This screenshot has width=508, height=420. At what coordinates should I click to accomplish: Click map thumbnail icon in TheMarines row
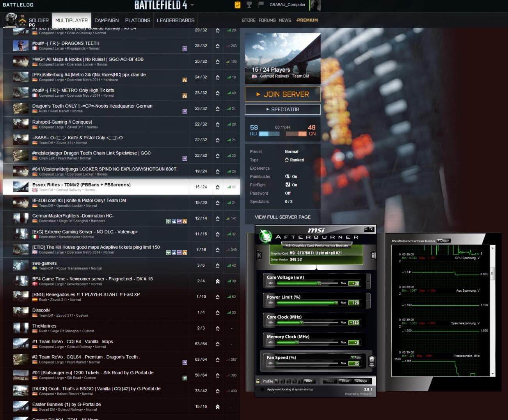click(21, 328)
